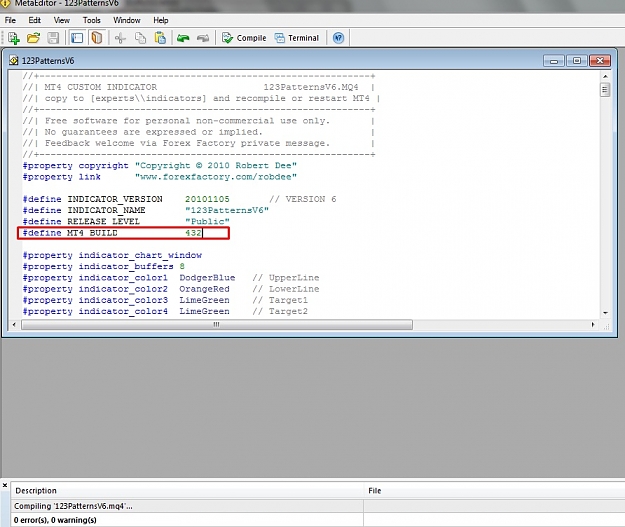
Task: Open the File menu
Action: (x=10, y=20)
